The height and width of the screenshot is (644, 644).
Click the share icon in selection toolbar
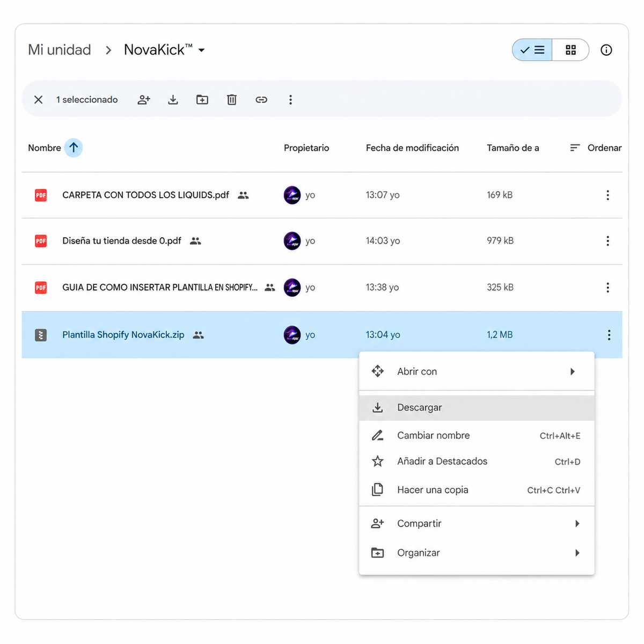[144, 100]
